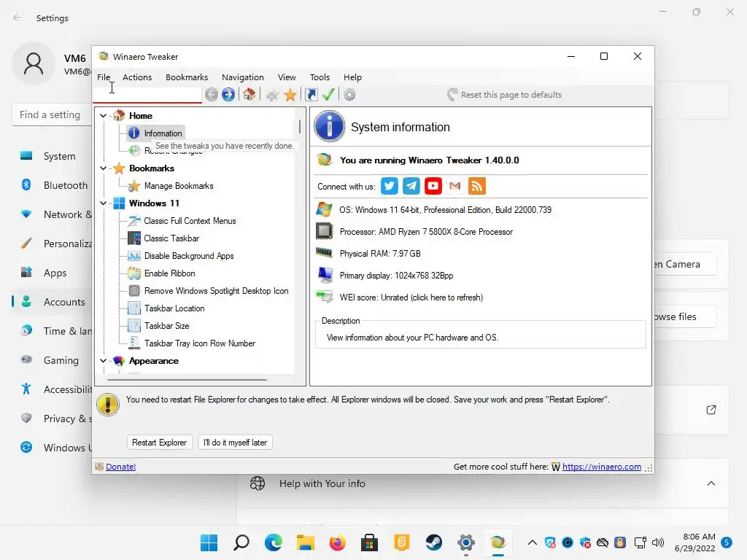747x560 pixels.
Task: Open Winaero Telegram channel icon
Action: pyautogui.click(x=411, y=186)
